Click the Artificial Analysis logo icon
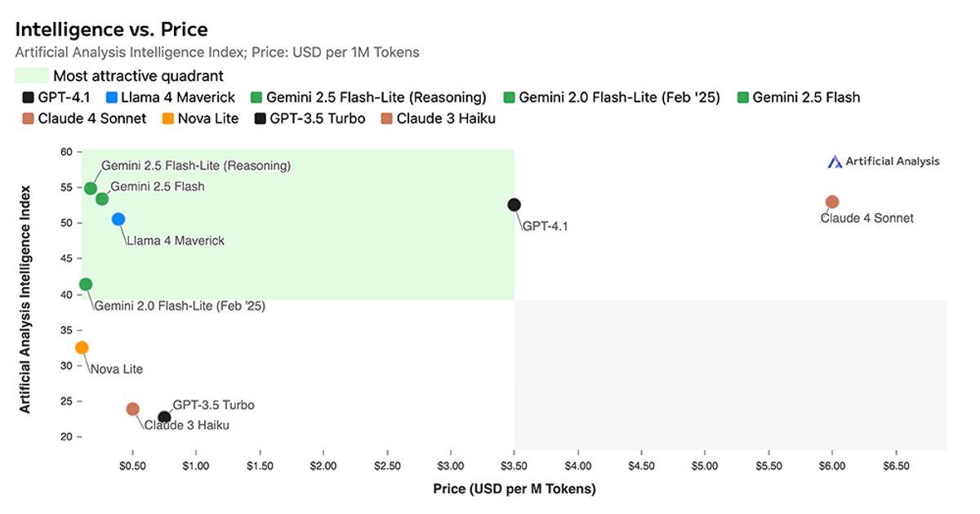This screenshot has height=514, width=980. [835, 162]
